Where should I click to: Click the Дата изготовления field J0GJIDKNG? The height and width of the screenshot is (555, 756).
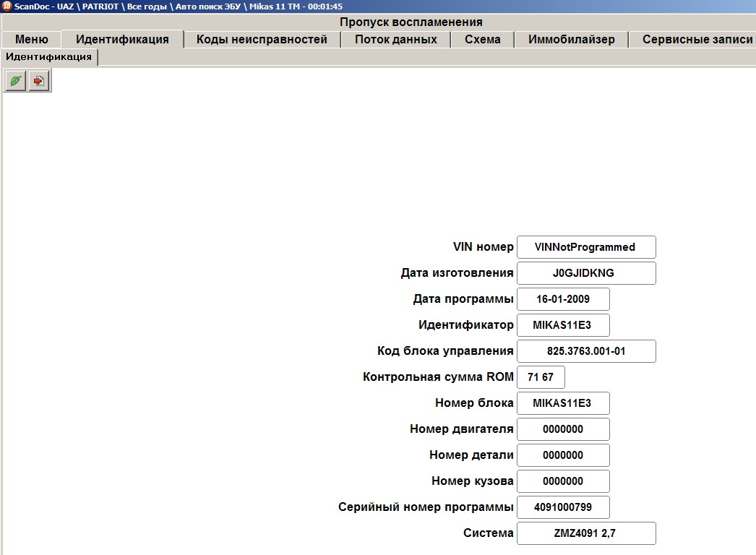pyautogui.click(x=586, y=273)
